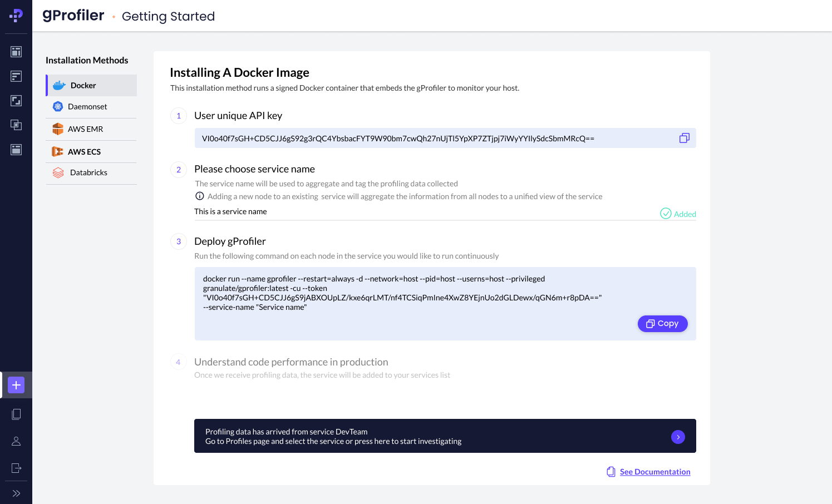Click the gProfiler logo icon in the sidebar

tap(16, 16)
